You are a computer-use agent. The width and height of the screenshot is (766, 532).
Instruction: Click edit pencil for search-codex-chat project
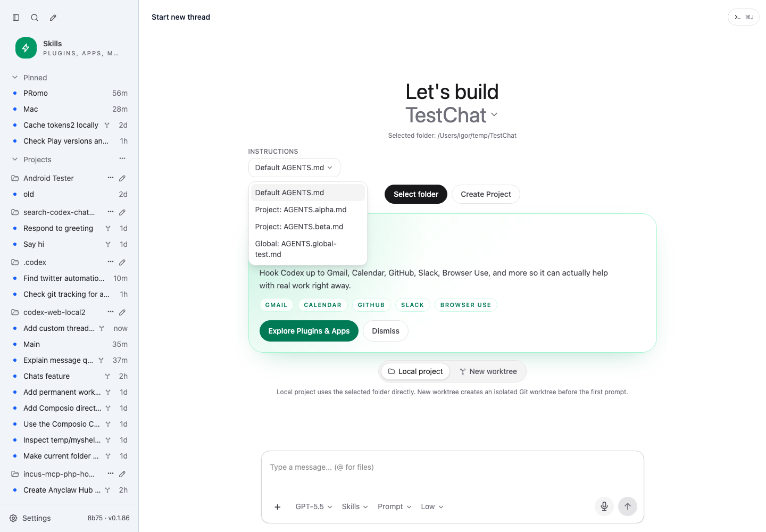[x=122, y=212]
